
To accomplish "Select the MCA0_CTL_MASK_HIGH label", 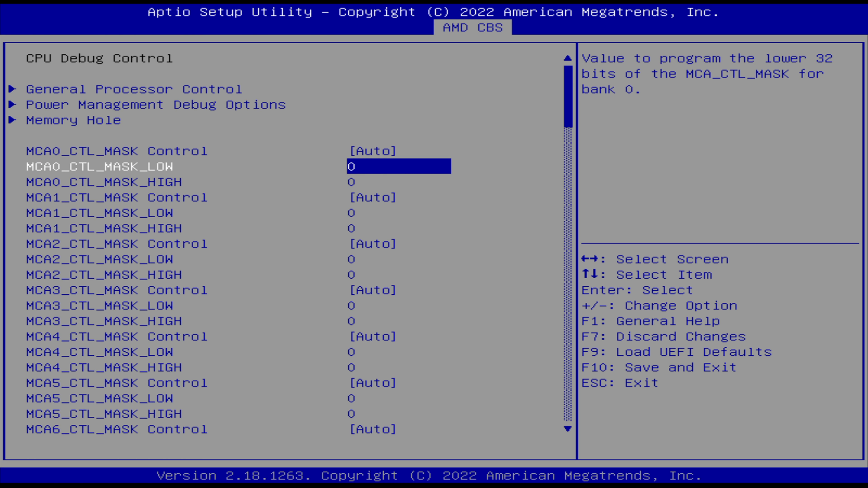I will (x=104, y=182).
